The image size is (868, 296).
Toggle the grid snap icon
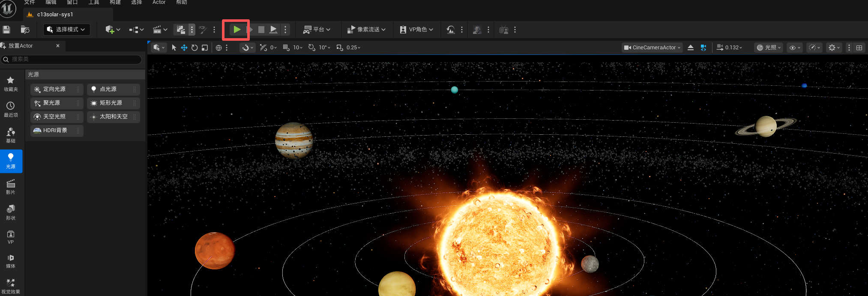click(x=286, y=48)
